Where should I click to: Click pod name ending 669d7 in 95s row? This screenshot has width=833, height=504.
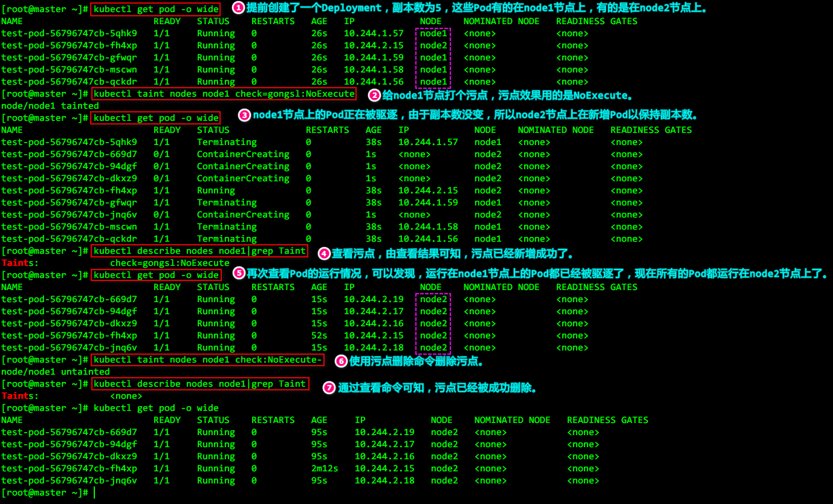pyautogui.click(x=69, y=432)
